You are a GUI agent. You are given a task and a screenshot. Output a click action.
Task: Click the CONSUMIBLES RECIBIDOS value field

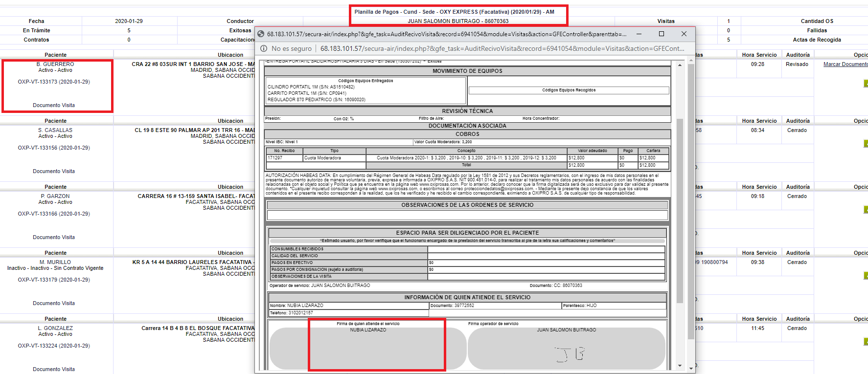[x=546, y=249]
